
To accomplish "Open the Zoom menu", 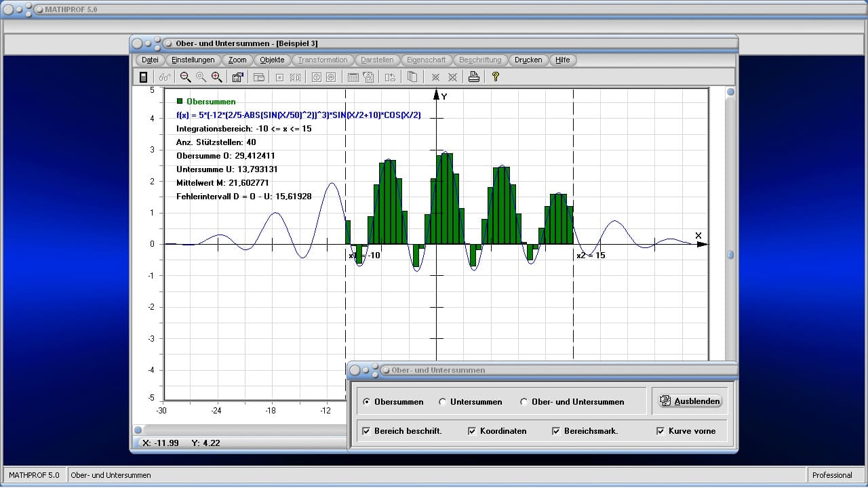I will [x=237, y=60].
